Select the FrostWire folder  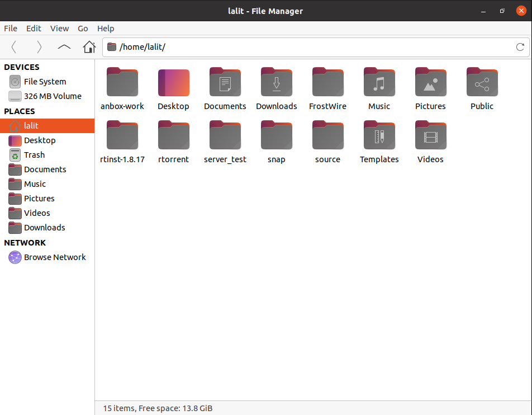(x=327, y=83)
